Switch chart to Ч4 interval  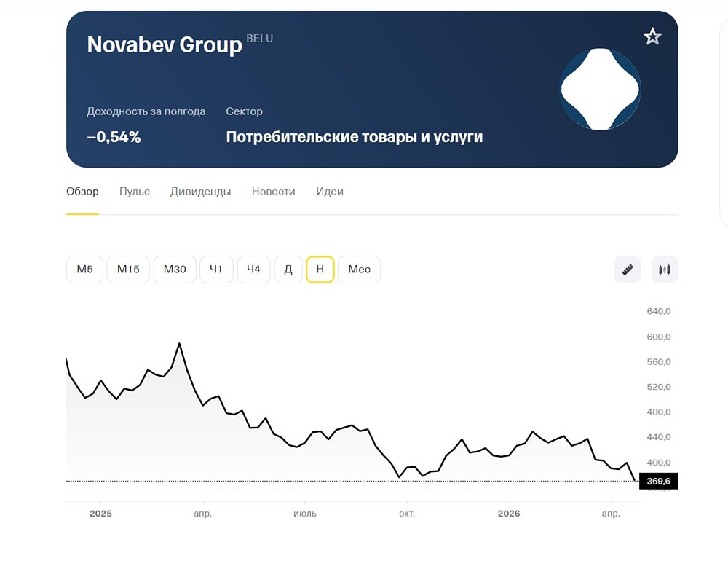pos(253,270)
